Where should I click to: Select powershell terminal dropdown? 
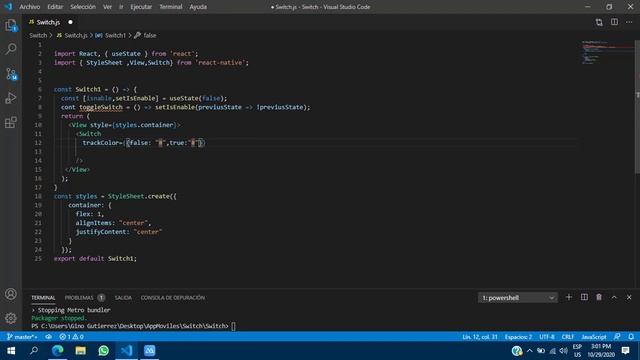[518, 298]
